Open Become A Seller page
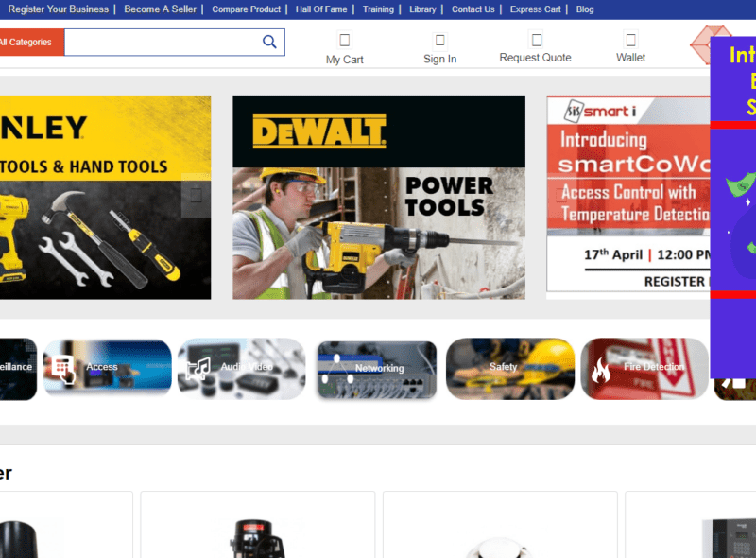This screenshot has width=756, height=558. (x=160, y=9)
